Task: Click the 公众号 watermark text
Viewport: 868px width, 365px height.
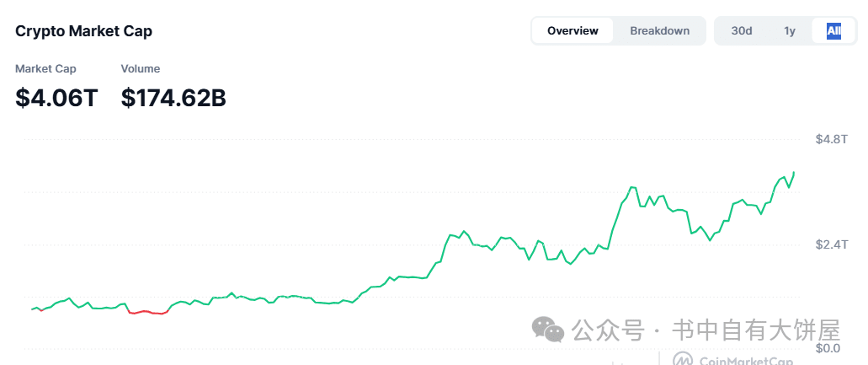Action: click(x=608, y=330)
